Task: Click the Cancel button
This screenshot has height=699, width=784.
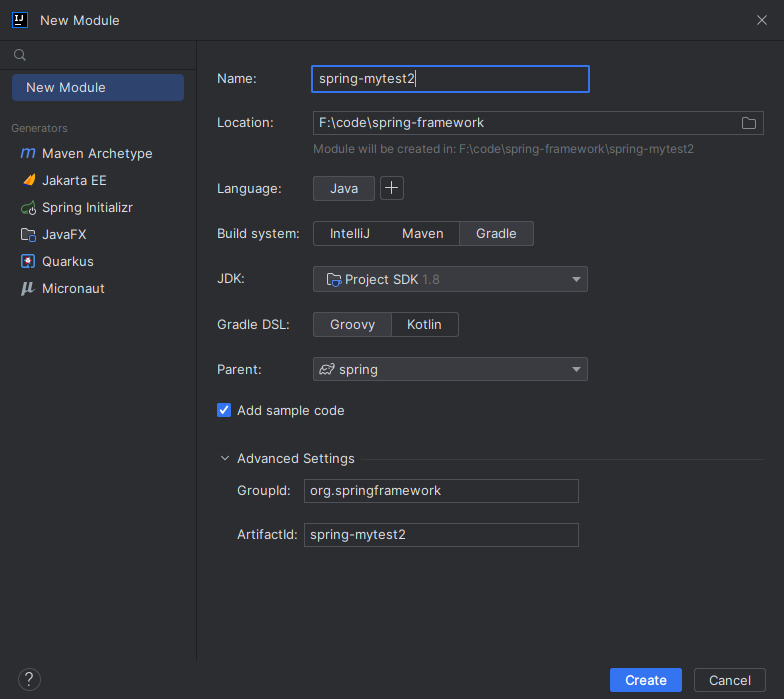Action: (x=730, y=680)
